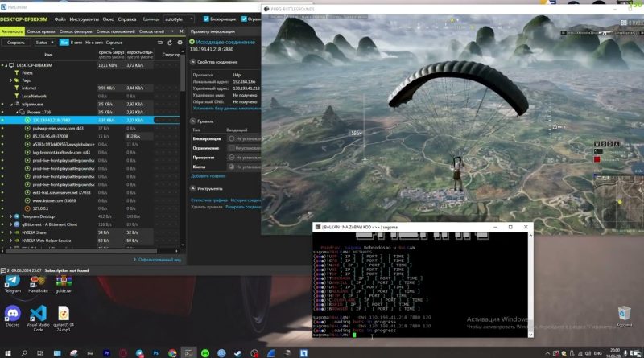Viewport: 644px width, 358px height.
Task: Select the LocalNetwork filter funnel icon
Action: coord(17,96)
